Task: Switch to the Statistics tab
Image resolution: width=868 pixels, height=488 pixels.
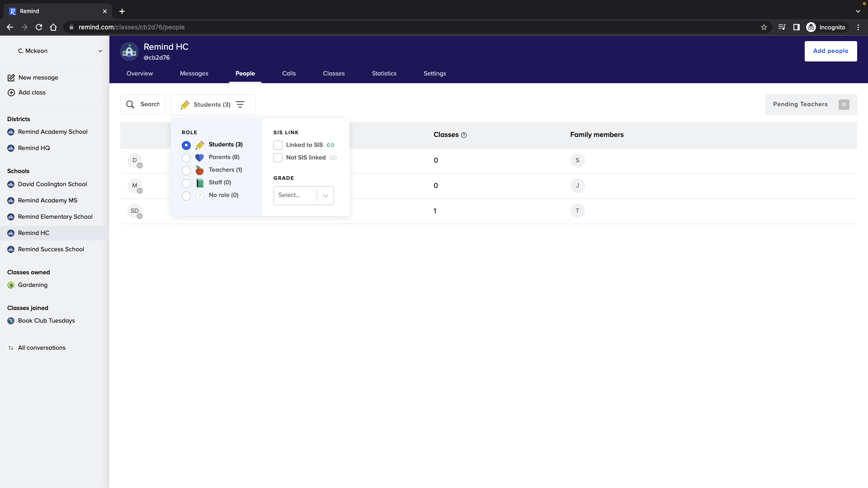Action: point(384,74)
